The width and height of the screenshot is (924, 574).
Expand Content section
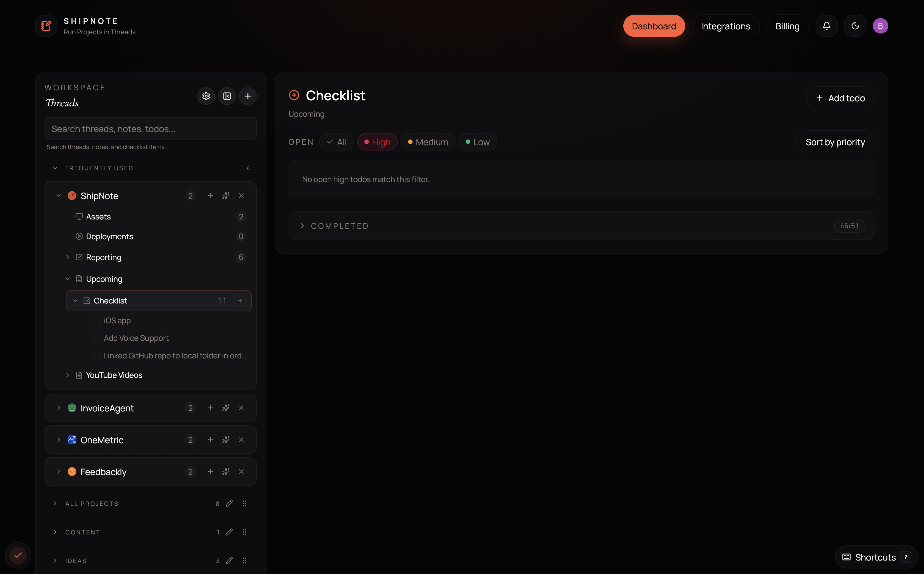pyautogui.click(x=55, y=532)
